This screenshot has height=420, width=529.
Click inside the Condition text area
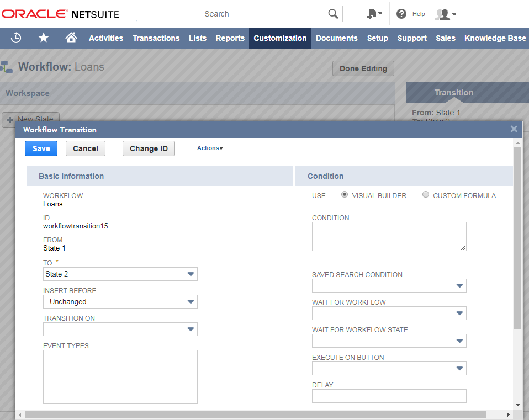tap(389, 236)
